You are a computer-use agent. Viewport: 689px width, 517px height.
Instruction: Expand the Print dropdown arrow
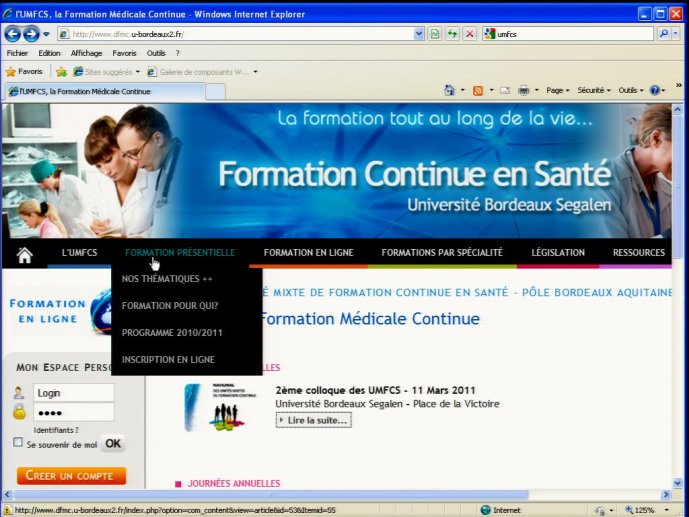(x=537, y=90)
